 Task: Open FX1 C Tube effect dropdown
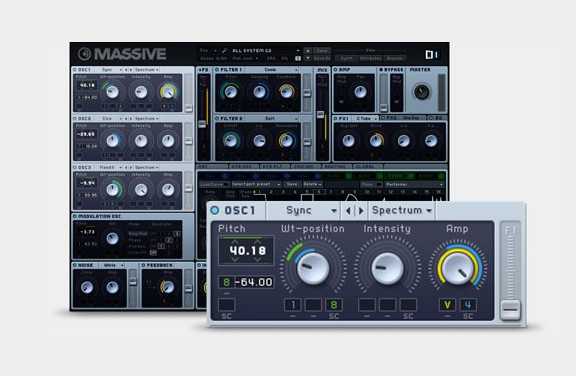(365, 118)
